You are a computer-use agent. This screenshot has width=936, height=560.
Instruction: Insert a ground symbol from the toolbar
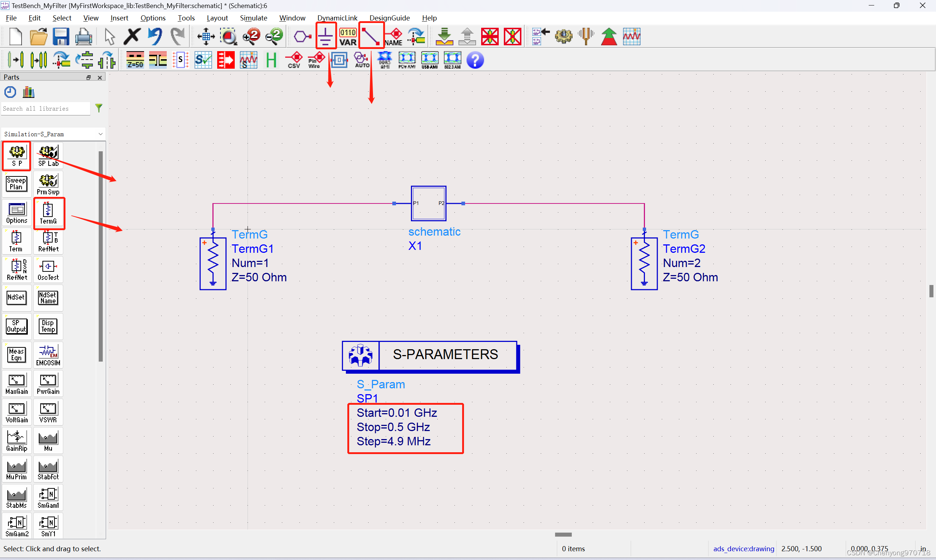click(325, 36)
